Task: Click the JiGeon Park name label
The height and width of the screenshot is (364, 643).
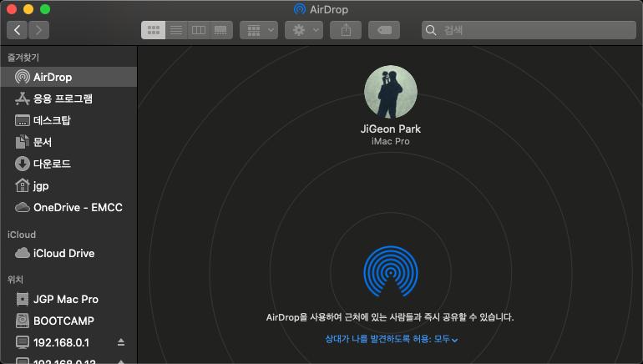Action: click(391, 129)
